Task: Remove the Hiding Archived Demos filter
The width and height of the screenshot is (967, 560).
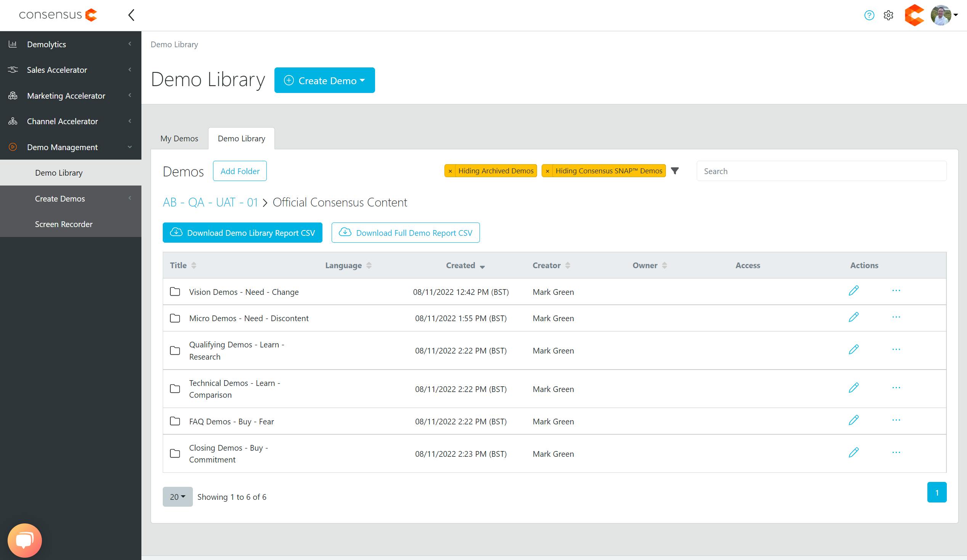Action: pyautogui.click(x=450, y=171)
